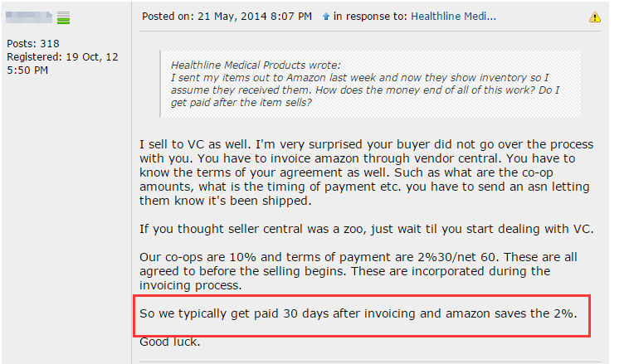The width and height of the screenshot is (629, 364).
Task: Open the blurred poster username profile
Action: 29,17
